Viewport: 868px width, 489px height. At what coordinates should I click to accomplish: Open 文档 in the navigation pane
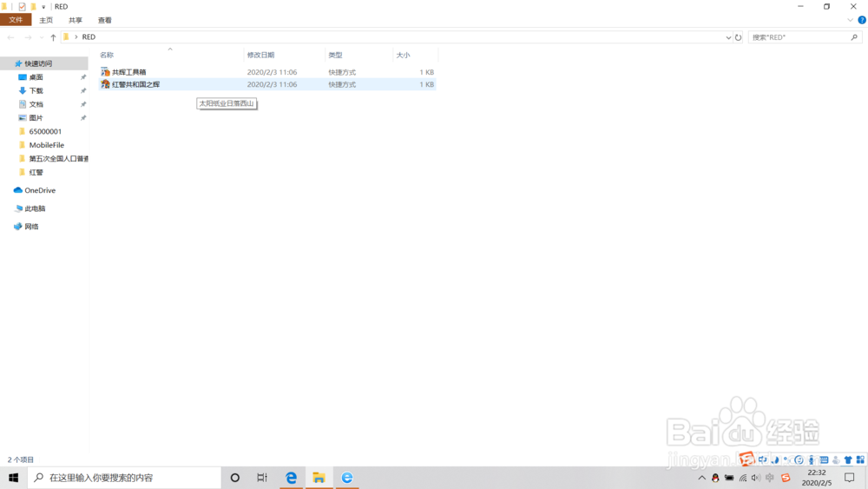tap(36, 104)
